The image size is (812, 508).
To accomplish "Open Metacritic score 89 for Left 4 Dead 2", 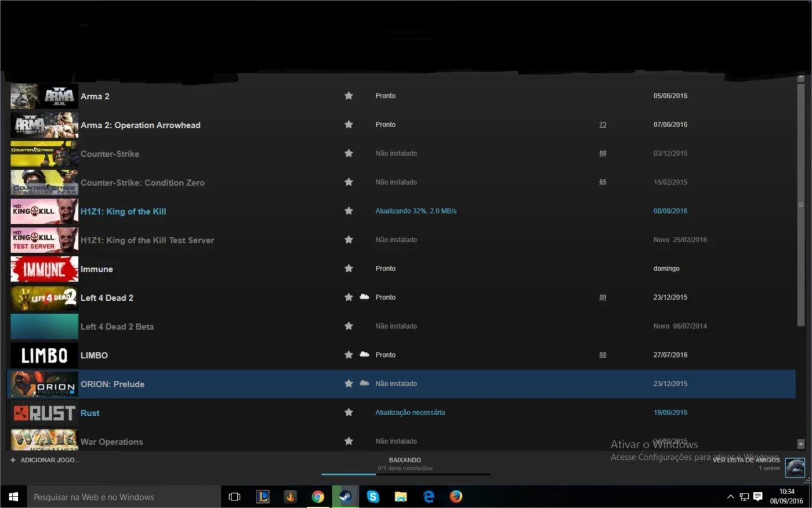I will (x=603, y=297).
